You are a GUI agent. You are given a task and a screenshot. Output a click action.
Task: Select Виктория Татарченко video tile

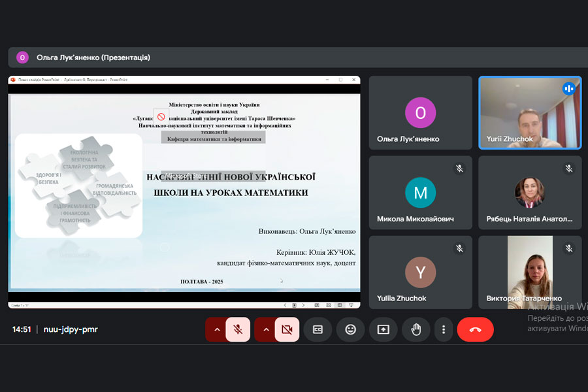530,272
